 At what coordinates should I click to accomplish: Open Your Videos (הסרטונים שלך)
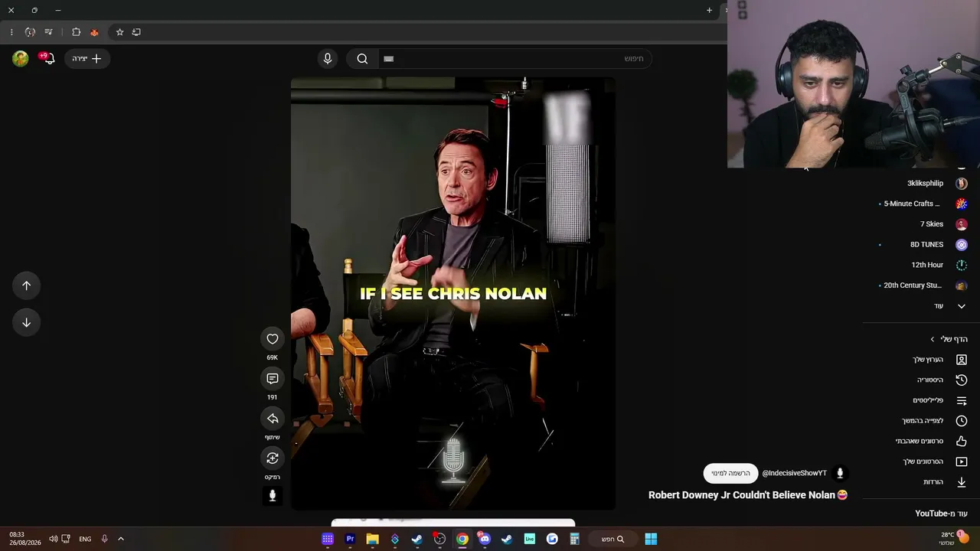point(919,461)
